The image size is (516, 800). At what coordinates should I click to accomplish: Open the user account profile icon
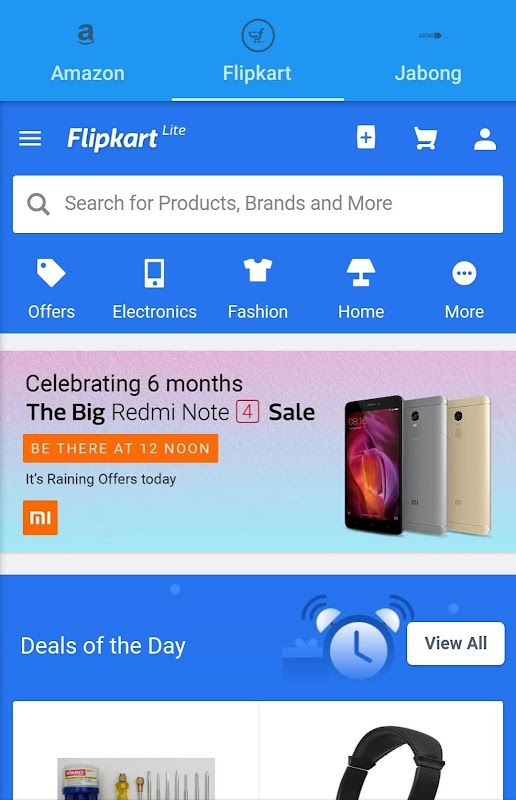pyautogui.click(x=485, y=139)
